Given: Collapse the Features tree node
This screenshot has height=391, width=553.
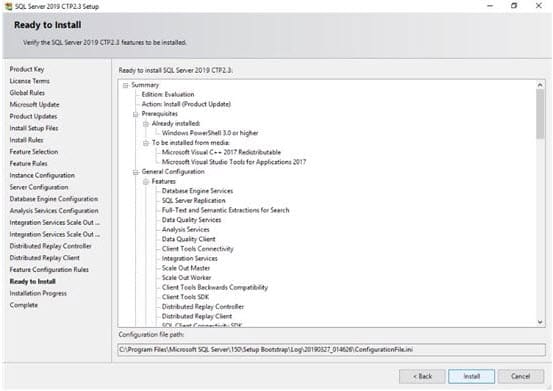Looking at the screenshot, I should pyautogui.click(x=145, y=182).
